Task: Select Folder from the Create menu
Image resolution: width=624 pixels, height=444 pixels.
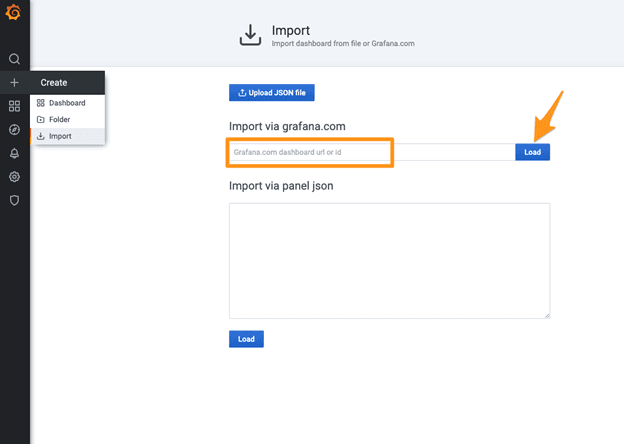Action: coord(59,119)
